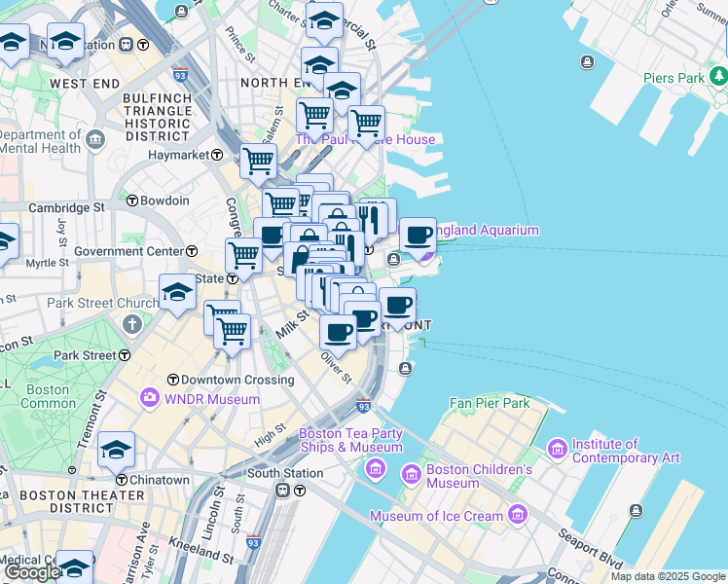Screen dimensions: 728x584
Task: Open the Park Street Church cross icon
Action: 132,324
